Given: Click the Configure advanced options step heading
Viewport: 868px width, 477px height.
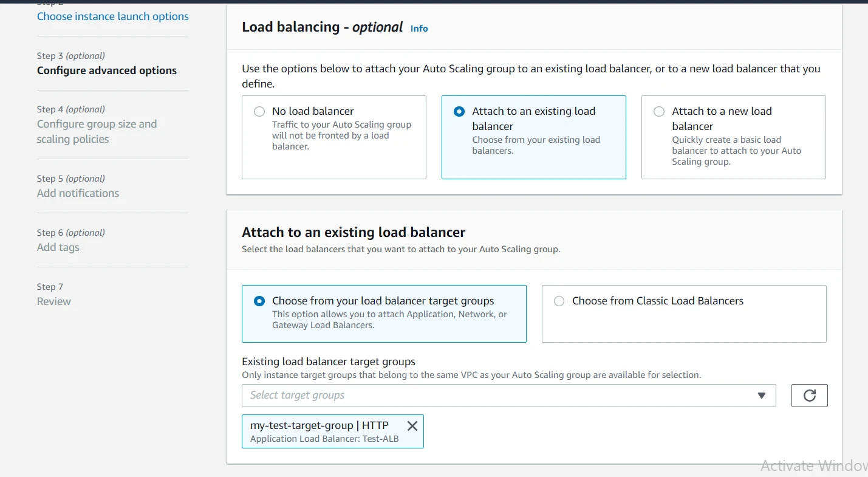Looking at the screenshot, I should (107, 70).
